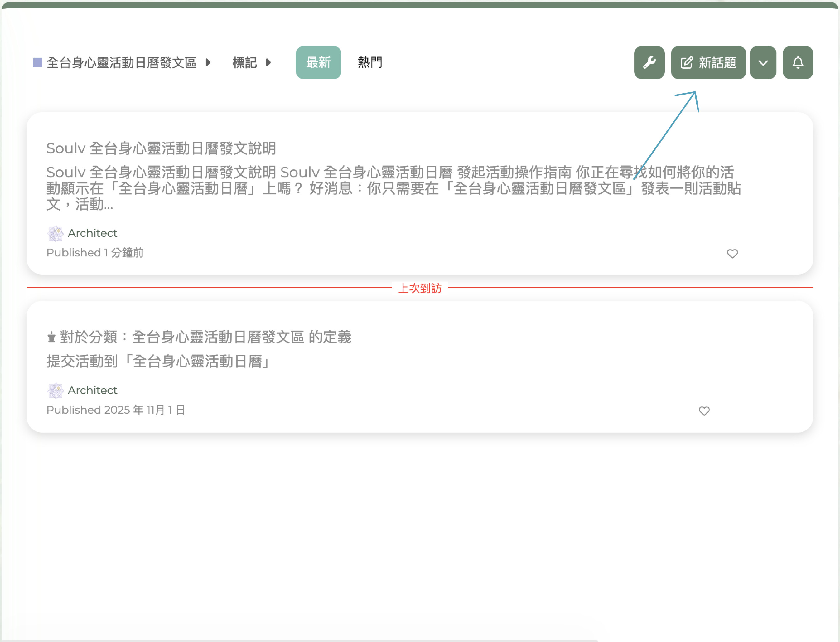
Task: Click the bell notification level button
Action: point(798,63)
